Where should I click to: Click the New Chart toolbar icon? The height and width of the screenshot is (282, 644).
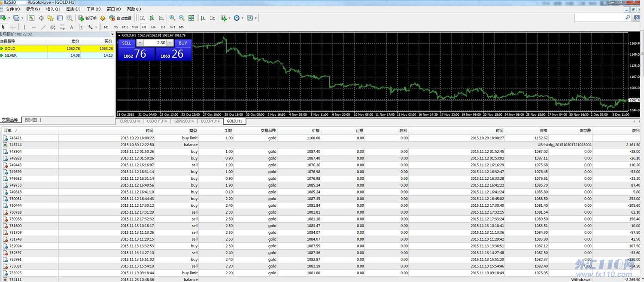(3, 18)
